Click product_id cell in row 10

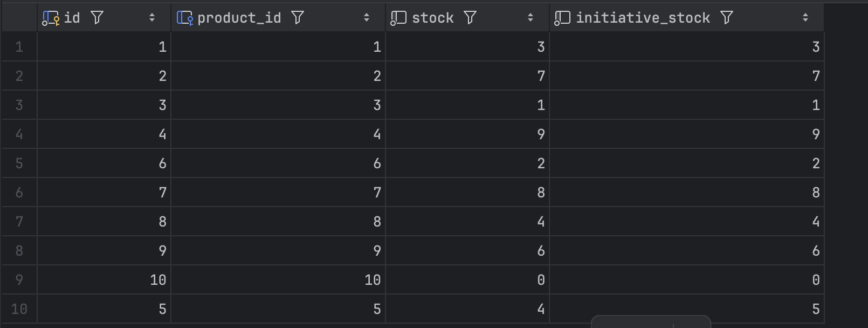[278, 309]
